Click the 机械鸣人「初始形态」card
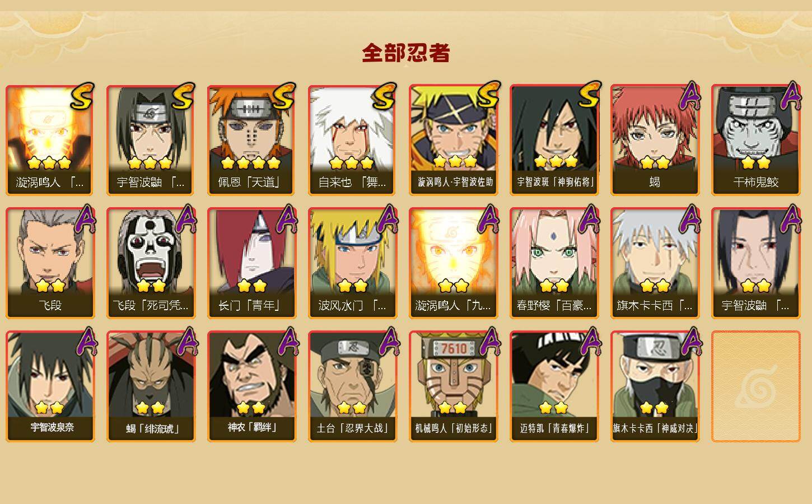 pyautogui.click(x=453, y=386)
